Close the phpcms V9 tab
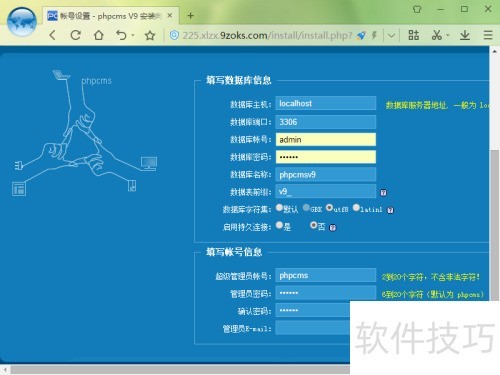 [x=170, y=16]
